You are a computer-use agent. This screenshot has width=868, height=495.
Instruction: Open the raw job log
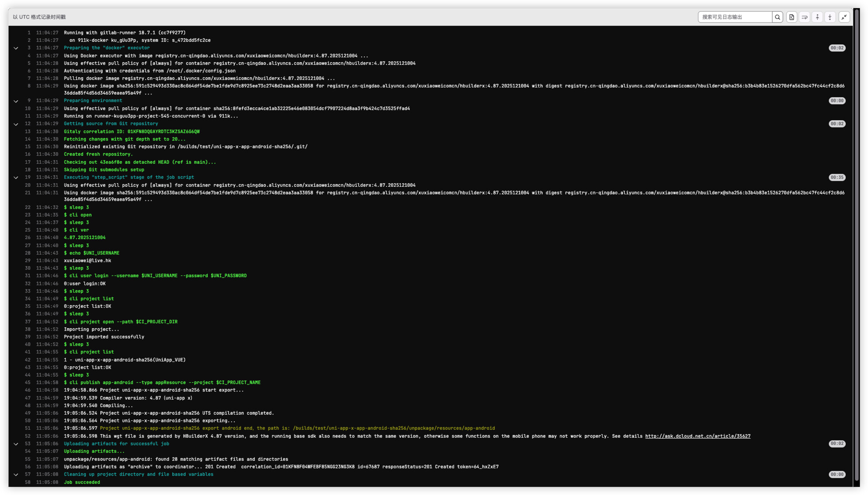[792, 17]
